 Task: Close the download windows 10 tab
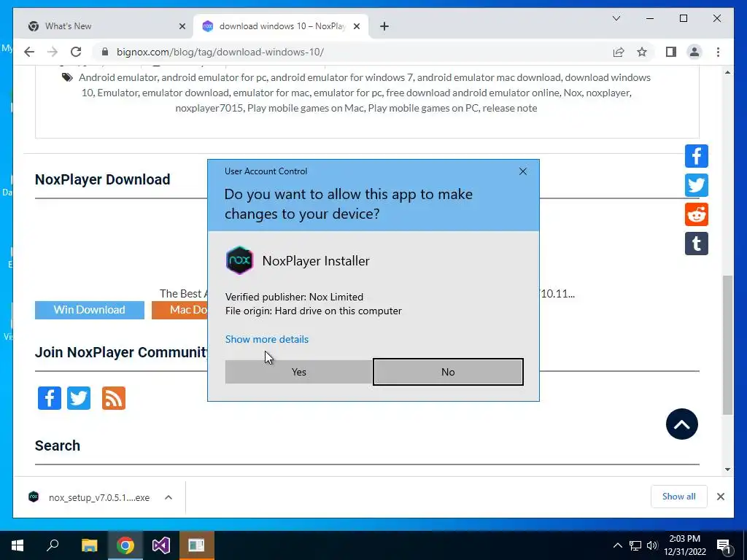[356, 27]
